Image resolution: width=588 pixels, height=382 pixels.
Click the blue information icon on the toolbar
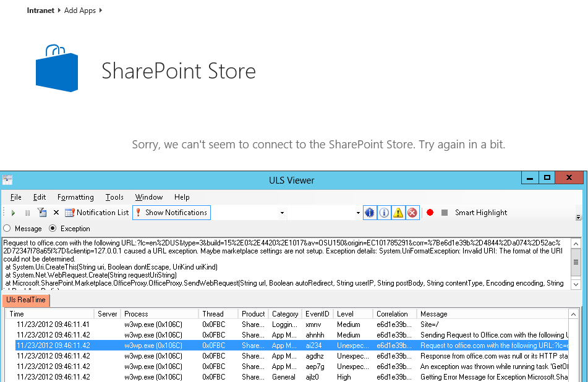click(369, 213)
